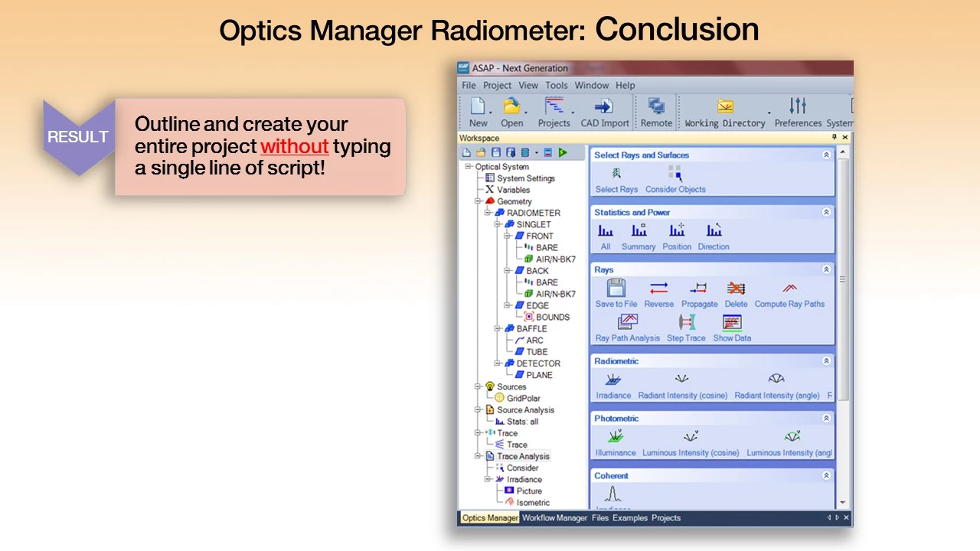
Task: Open the Tools menu
Action: (x=556, y=85)
